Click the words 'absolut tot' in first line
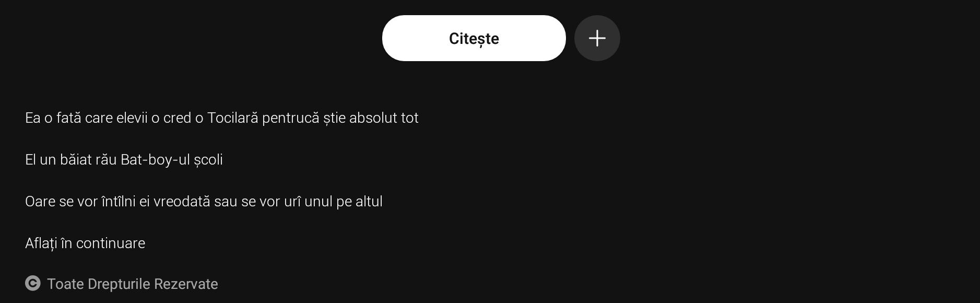Screen dimensions: 980x303 click(384, 118)
